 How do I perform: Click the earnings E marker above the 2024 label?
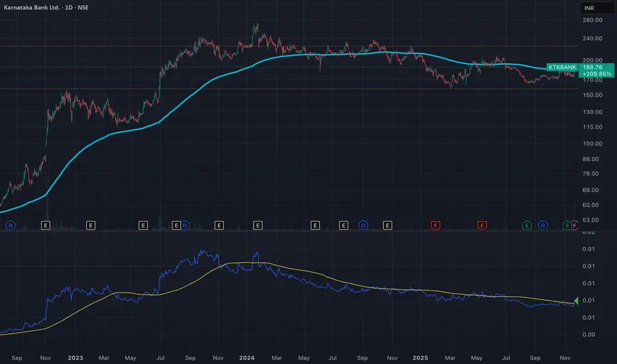pyautogui.click(x=258, y=226)
